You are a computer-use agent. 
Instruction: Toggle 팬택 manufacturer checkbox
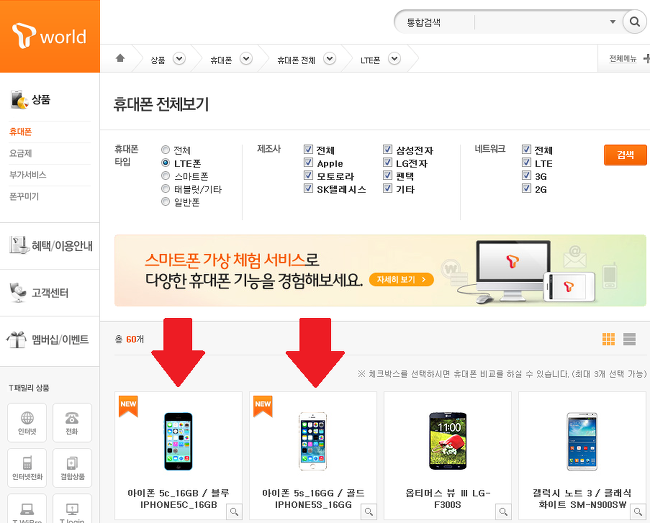(x=388, y=175)
